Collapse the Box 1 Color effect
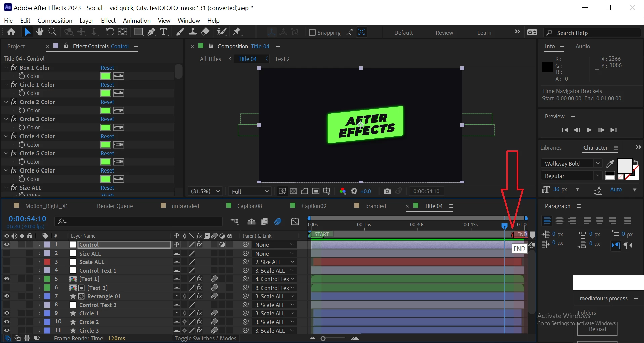The width and height of the screenshot is (644, 343). click(6, 68)
